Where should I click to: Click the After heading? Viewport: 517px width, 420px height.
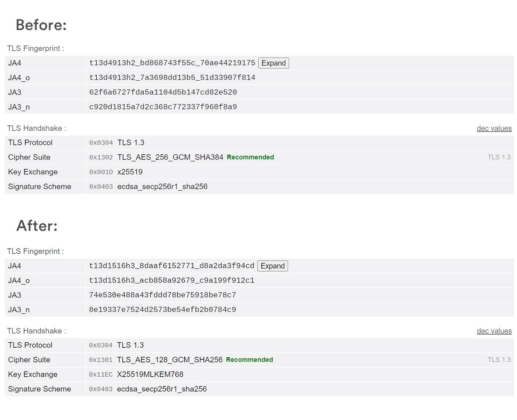(37, 226)
